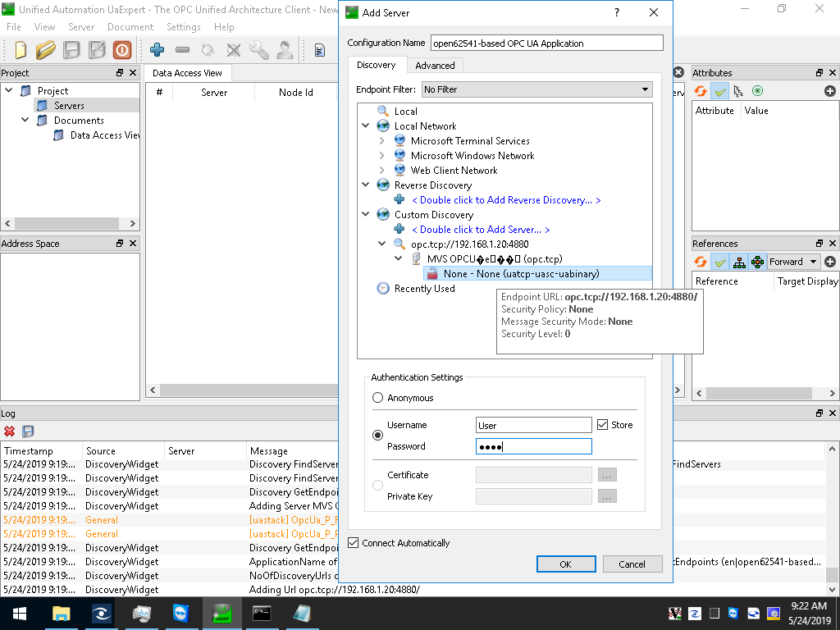Click the Add Document page icon
Image resolution: width=840 pixels, height=630 pixels.
pyautogui.click(x=320, y=50)
